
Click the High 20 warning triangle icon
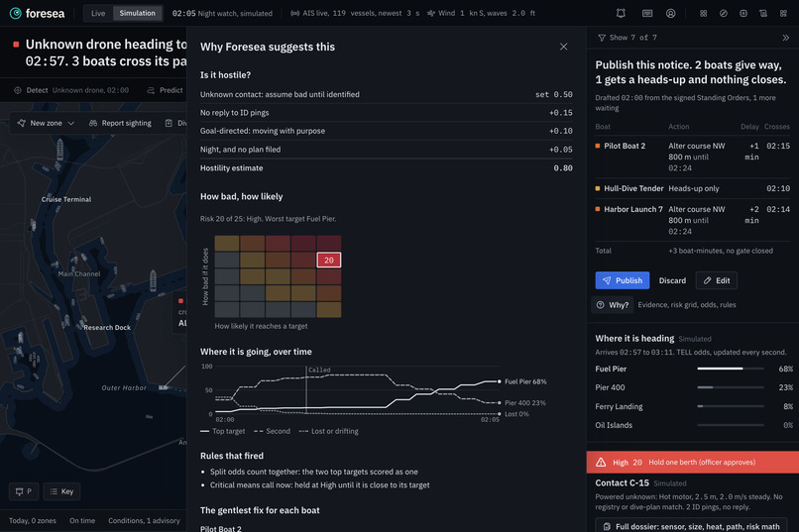601,463
